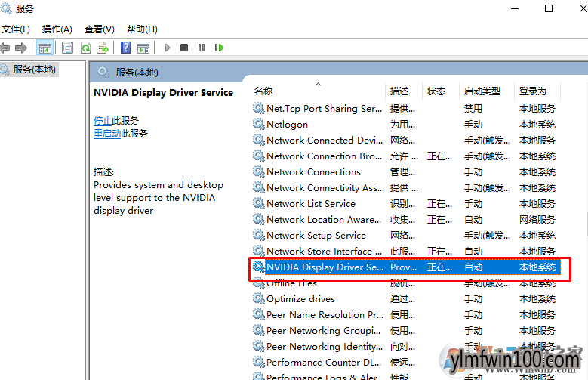This screenshot has height=380, width=588.
Task: Click the Start Service play icon
Action: point(168,48)
